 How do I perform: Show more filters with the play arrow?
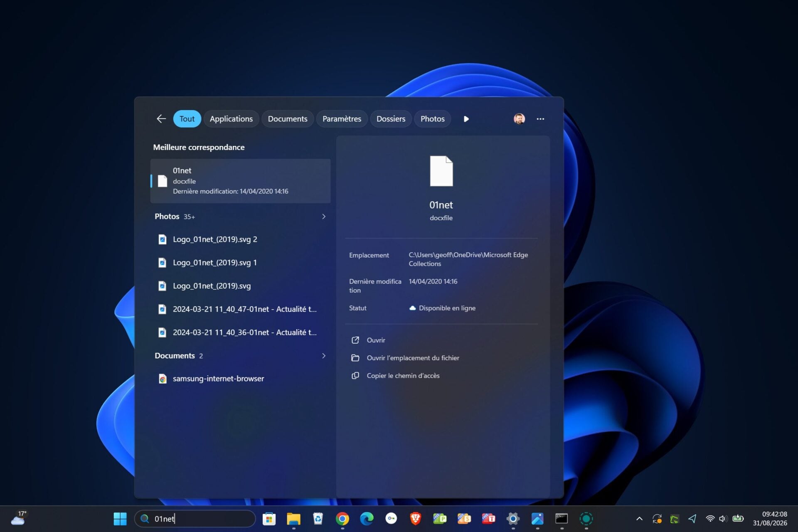[466, 119]
